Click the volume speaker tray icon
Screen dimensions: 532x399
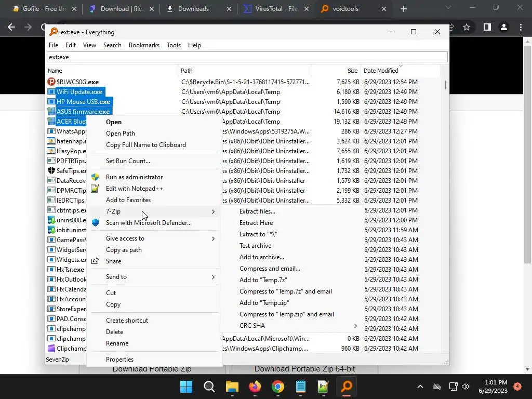click(465, 387)
